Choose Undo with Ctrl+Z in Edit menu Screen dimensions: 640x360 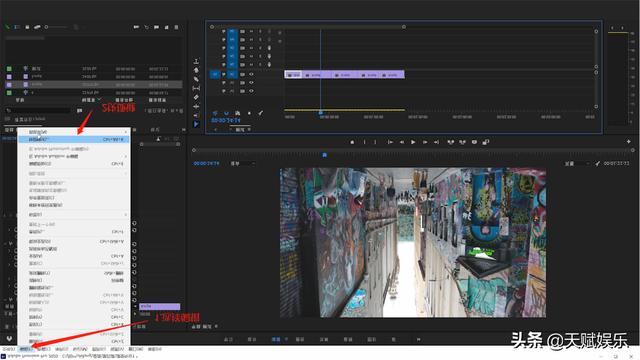point(74,341)
